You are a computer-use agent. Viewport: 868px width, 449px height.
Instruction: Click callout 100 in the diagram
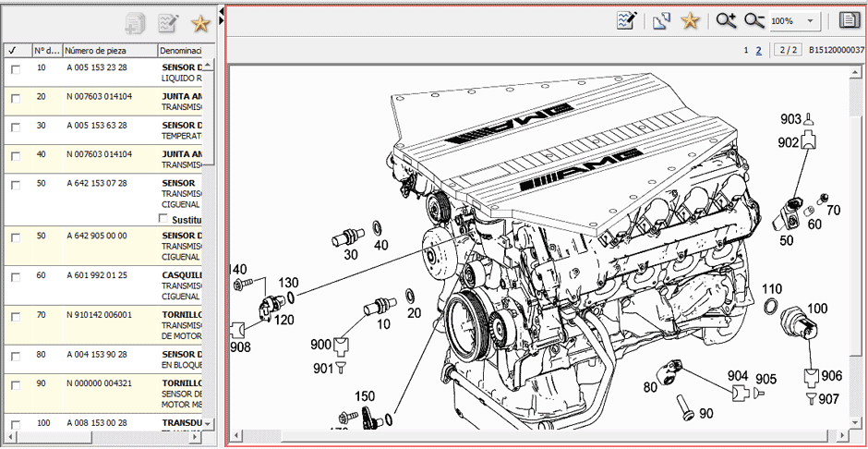[817, 309]
